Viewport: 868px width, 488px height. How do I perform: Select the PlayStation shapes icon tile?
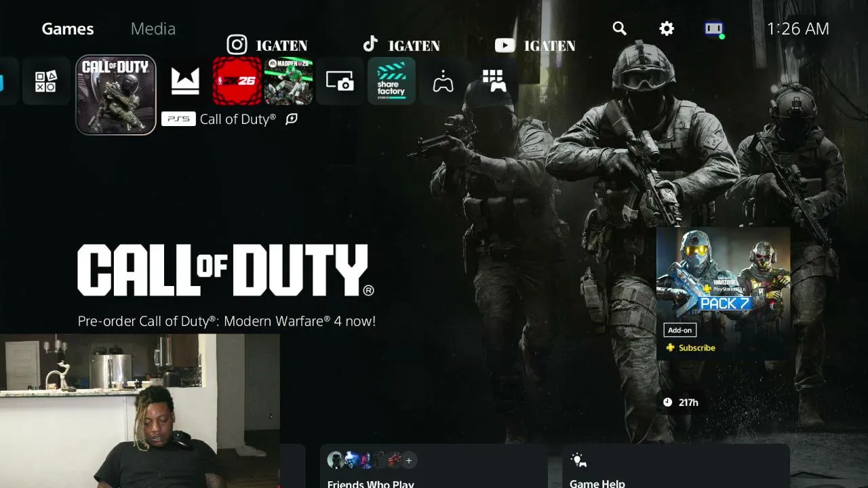click(46, 81)
